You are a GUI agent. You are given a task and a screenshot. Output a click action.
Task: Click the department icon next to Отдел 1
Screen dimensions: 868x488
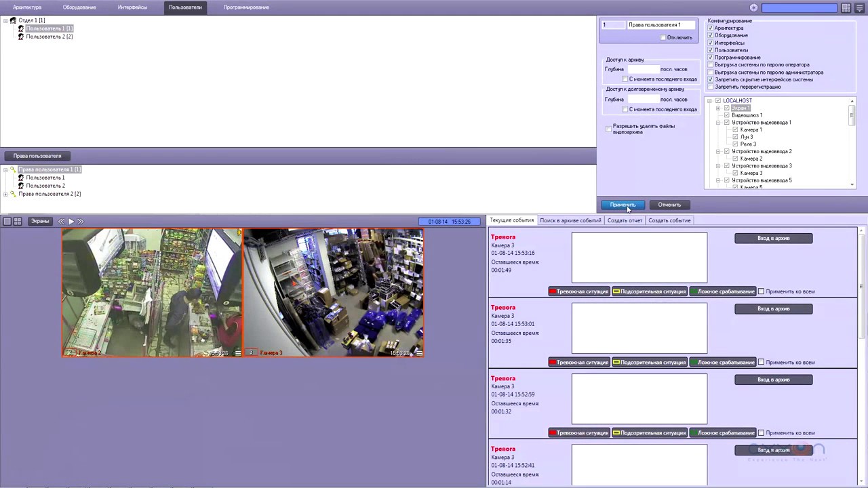tap(13, 20)
